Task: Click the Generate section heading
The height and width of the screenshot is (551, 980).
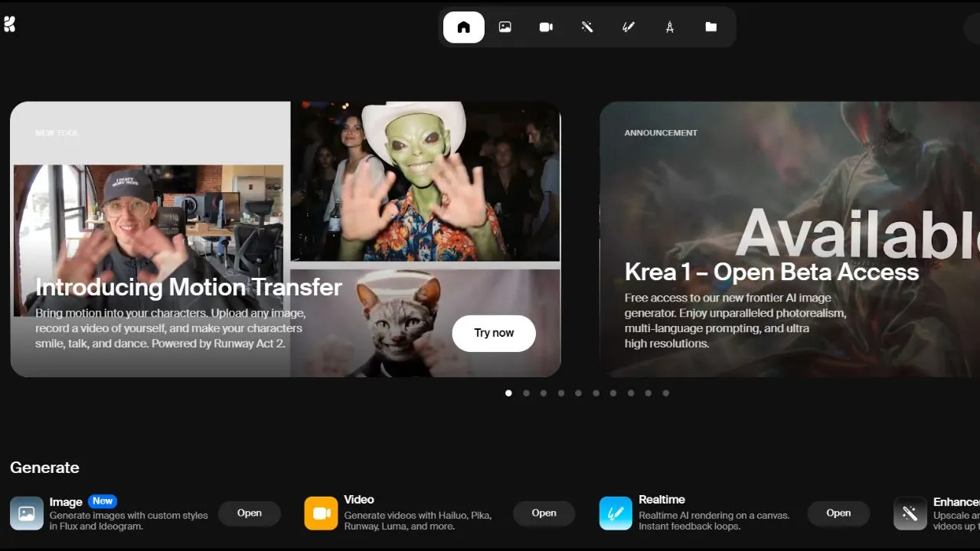Action: 44,468
